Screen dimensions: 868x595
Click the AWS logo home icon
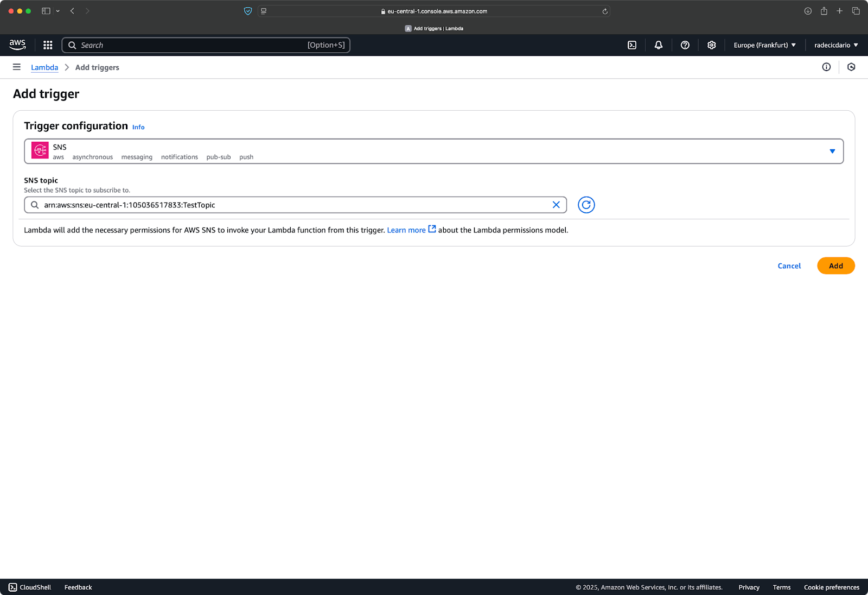[x=17, y=45]
